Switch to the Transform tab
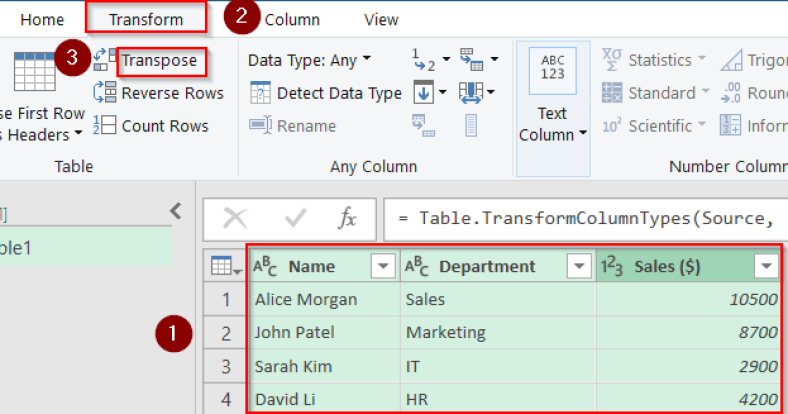The width and height of the screenshot is (788, 414). 146,19
